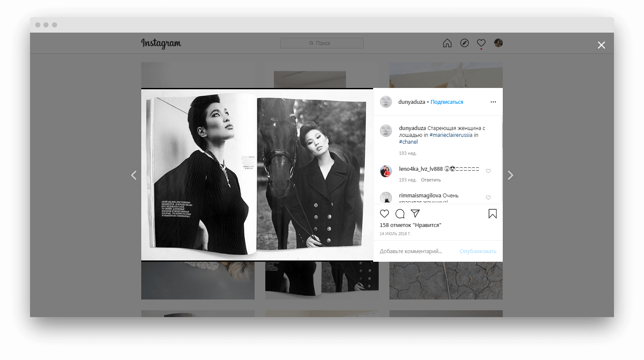Screen dimensions: 644x360
Task: Open cracked earth thumbnail behind overlay
Action: pyautogui.click(x=446, y=281)
